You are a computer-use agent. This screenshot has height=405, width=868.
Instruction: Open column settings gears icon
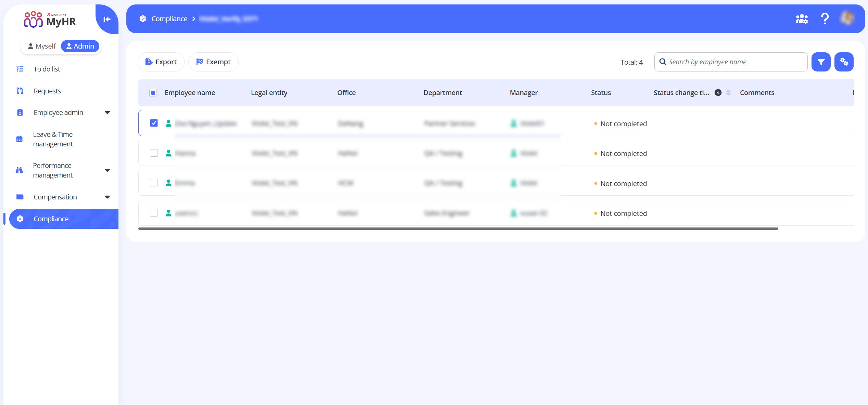click(x=844, y=62)
